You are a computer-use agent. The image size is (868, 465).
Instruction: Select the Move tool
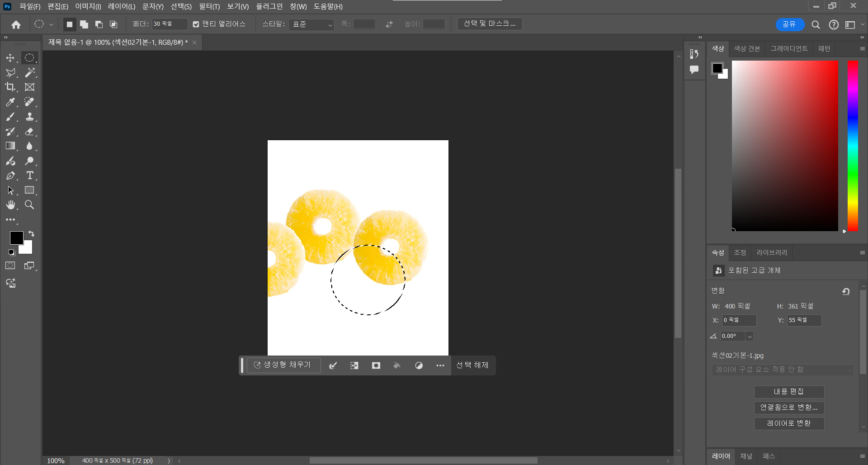coord(10,58)
